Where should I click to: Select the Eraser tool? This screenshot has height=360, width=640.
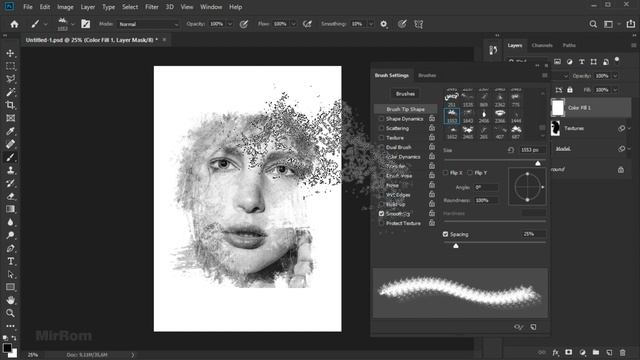tap(10, 196)
